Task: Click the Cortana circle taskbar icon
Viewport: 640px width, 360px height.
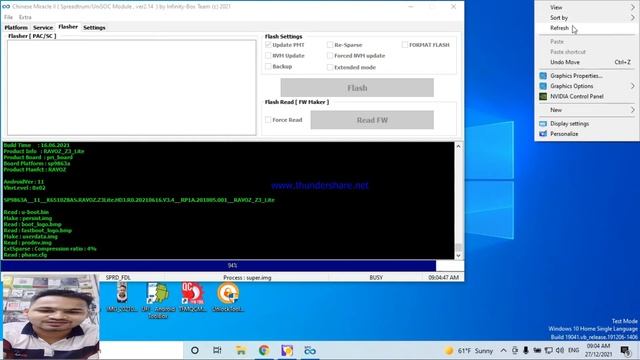Action: tap(195, 350)
